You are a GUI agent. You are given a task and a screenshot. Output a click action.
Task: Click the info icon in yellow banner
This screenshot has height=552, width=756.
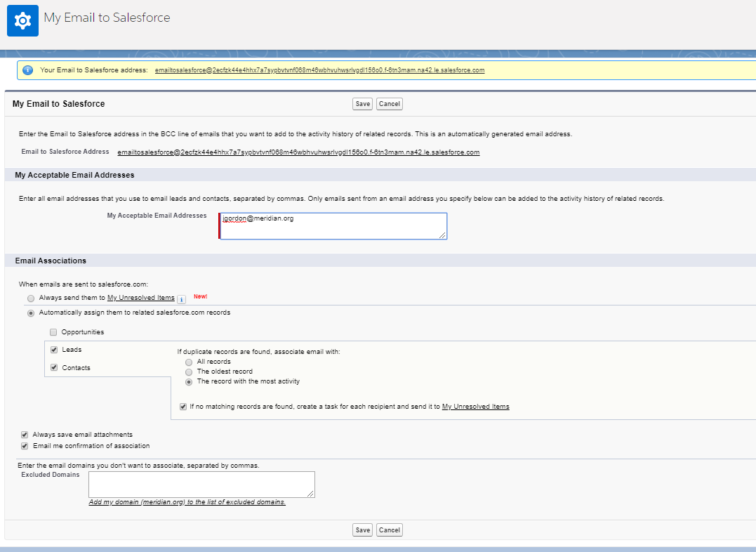click(x=28, y=70)
